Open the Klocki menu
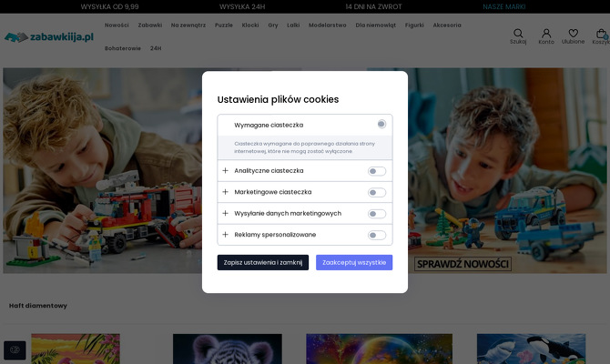610x364 pixels. pos(250,25)
